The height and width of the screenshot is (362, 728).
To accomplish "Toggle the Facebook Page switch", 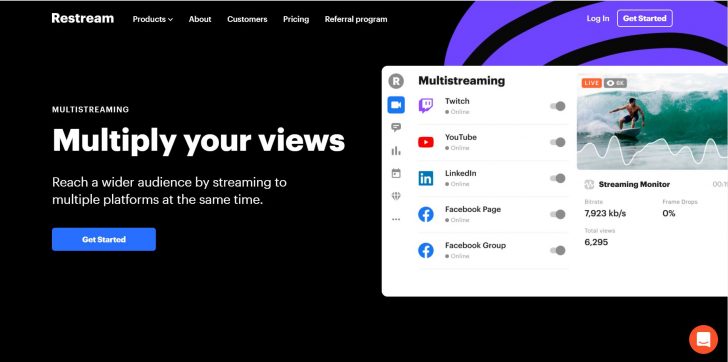I will 558,214.
